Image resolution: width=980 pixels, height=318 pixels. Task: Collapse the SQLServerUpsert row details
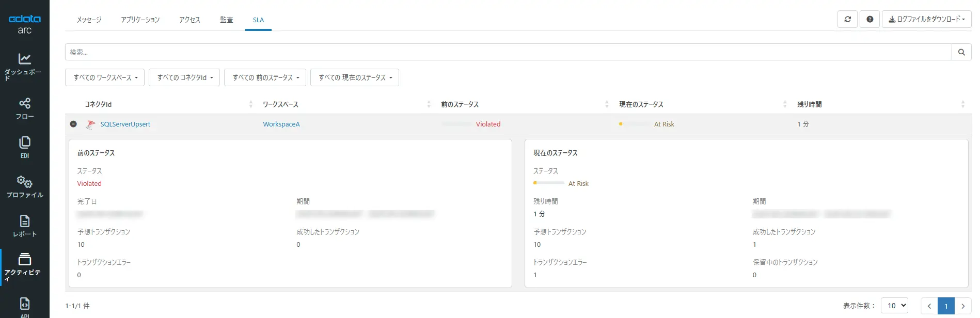tap(73, 124)
